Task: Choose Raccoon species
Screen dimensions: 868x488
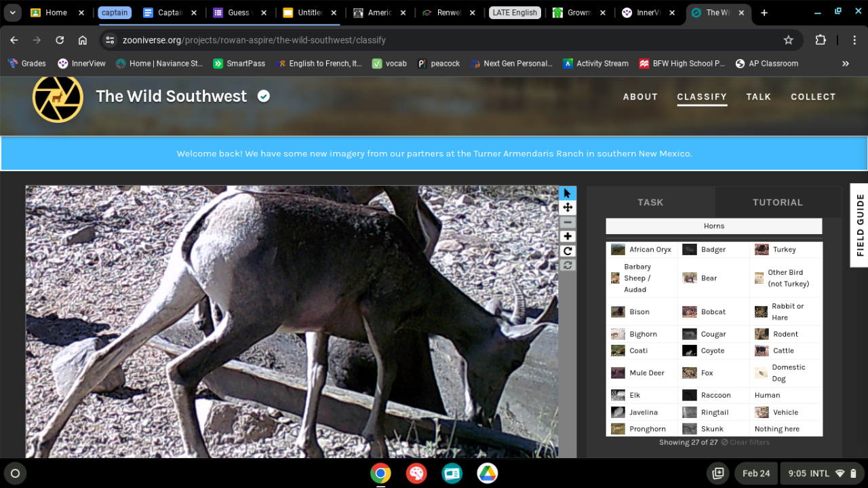Action: click(x=713, y=395)
